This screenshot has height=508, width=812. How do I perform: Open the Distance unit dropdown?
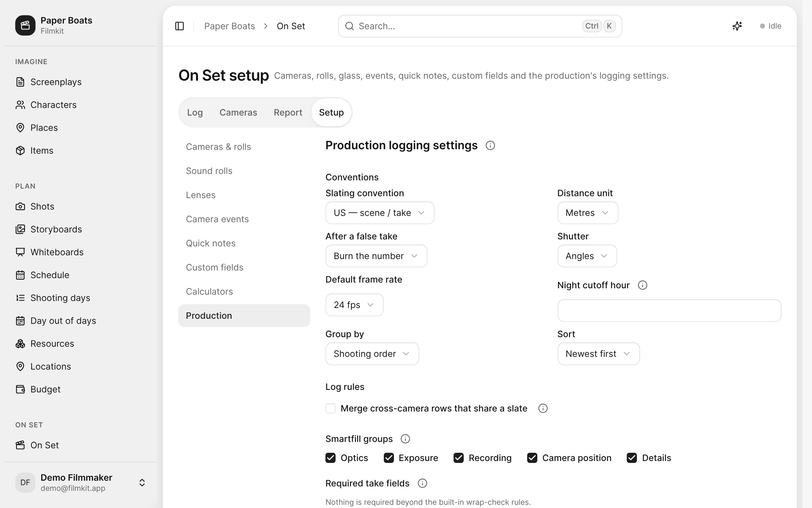click(587, 213)
